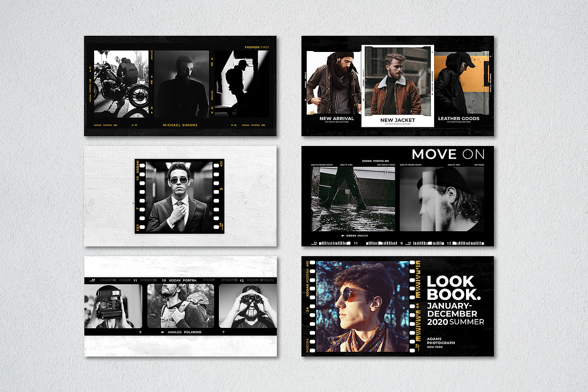Select the JANUARY-DECEMBER text
Image resolution: width=588 pixels, height=392 pixels.
click(452, 309)
